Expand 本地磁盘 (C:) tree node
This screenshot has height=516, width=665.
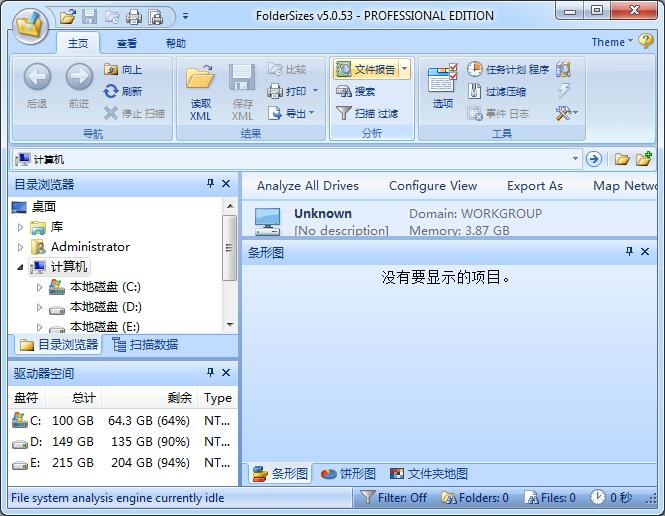pyautogui.click(x=39, y=287)
